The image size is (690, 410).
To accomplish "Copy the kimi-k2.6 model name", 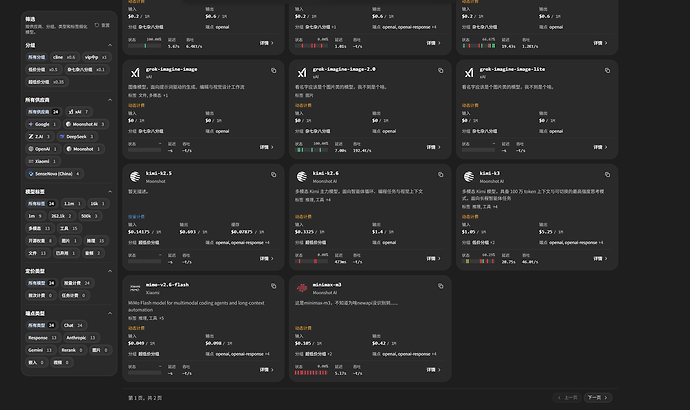I will 440,175.
